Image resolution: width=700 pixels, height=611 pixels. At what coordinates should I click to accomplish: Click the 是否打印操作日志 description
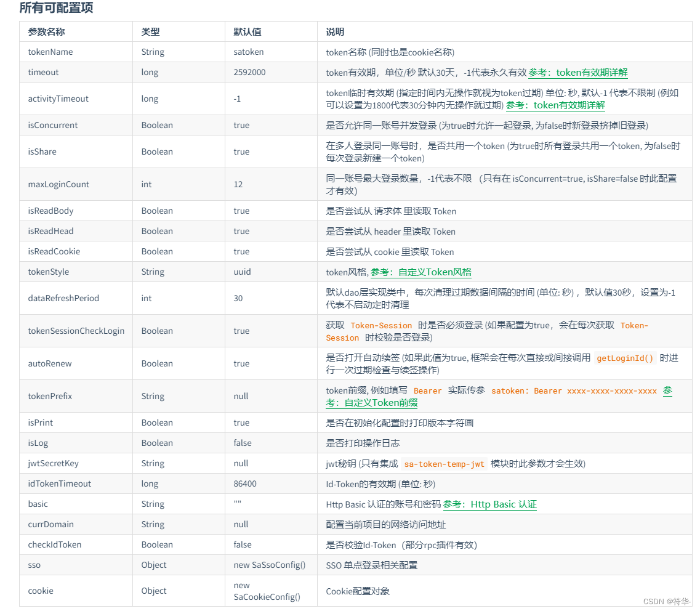(363, 443)
